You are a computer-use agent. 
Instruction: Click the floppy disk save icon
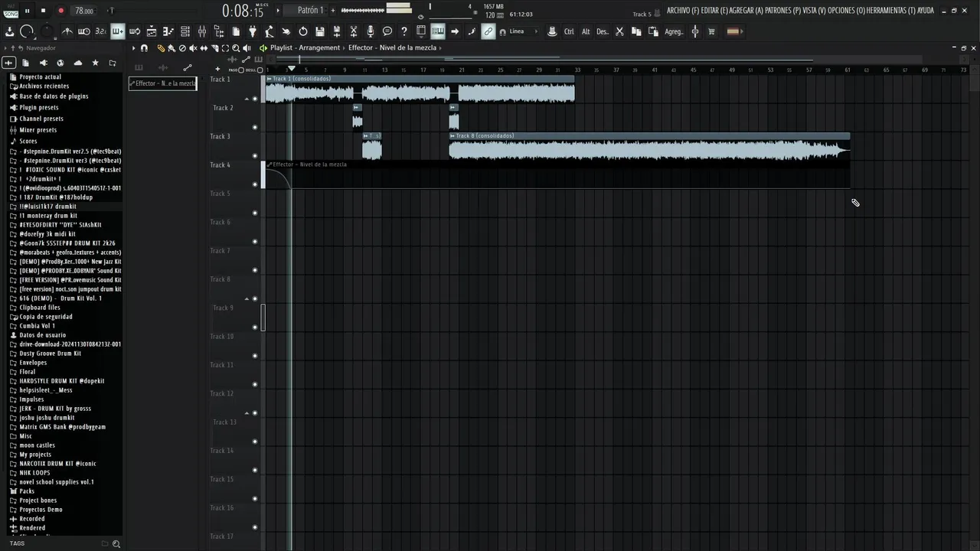[x=320, y=31]
